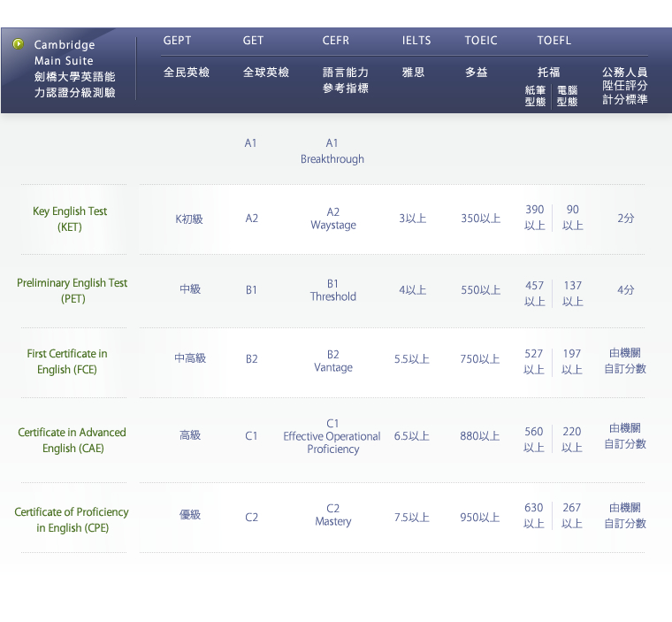
Task: Click the TOEIC 750以上 cell
Action: [480, 359]
